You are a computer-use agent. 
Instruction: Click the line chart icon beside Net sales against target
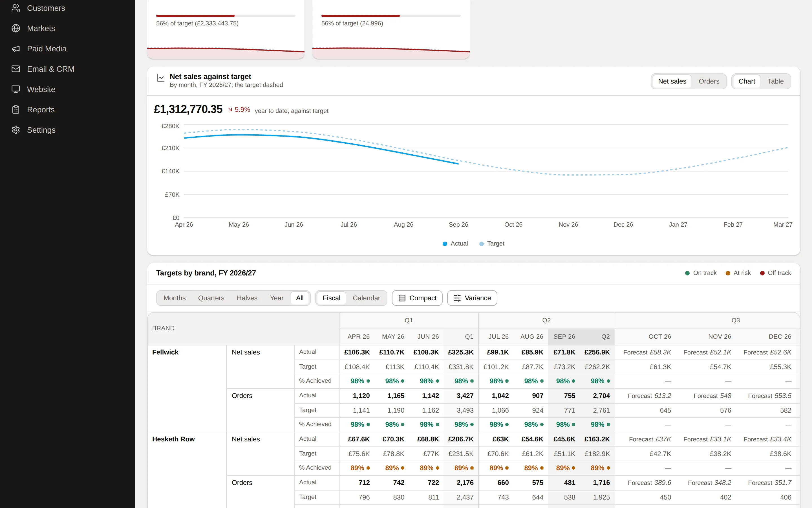161,78
